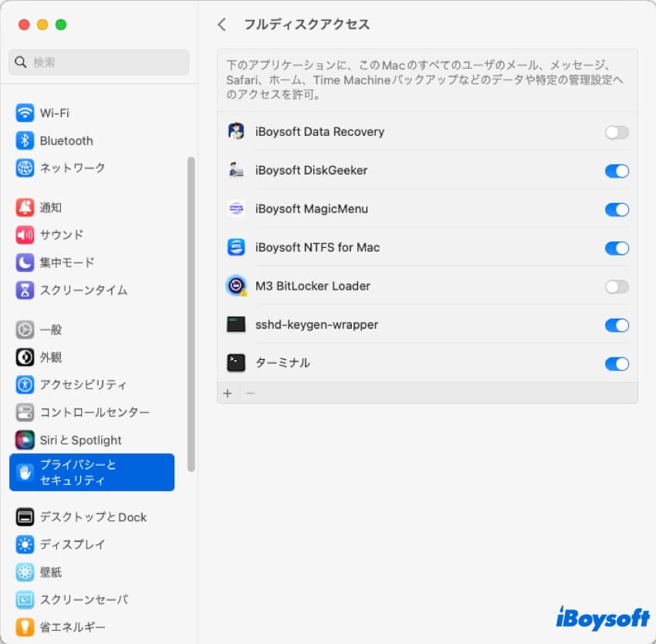
Task: Click the 通知 bell icon
Action: point(25,207)
